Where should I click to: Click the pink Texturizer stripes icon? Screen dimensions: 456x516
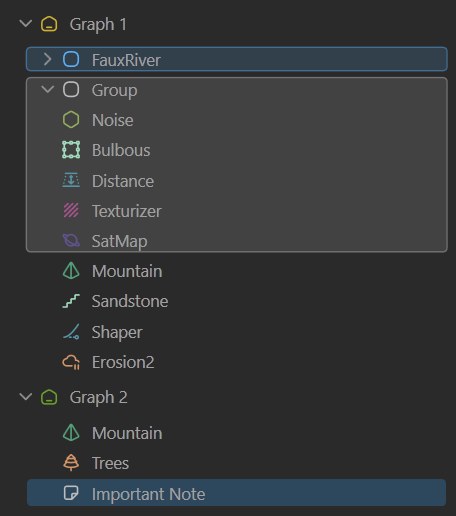click(71, 210)
